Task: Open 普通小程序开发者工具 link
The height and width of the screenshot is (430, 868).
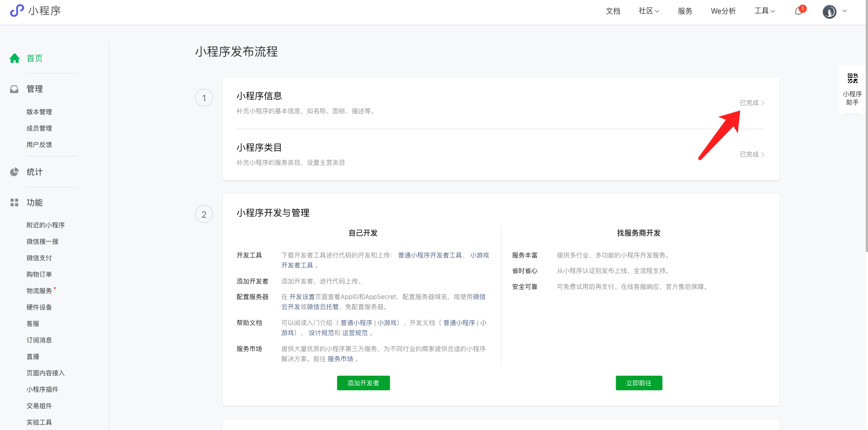Action: (430, 255)
